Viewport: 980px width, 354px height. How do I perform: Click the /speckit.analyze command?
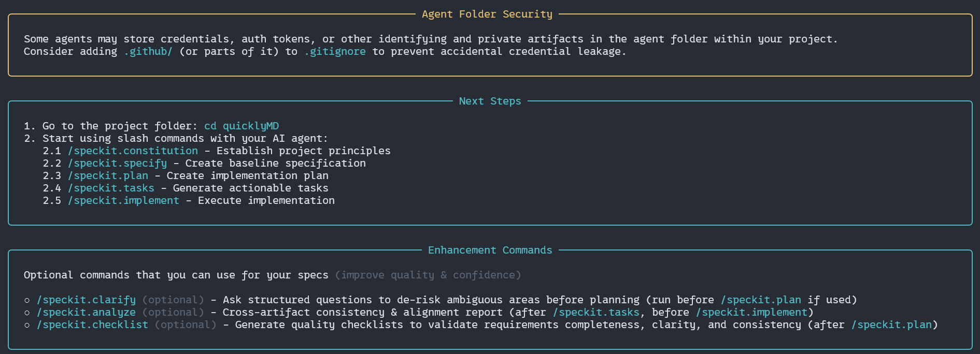[x=86, y=313]
